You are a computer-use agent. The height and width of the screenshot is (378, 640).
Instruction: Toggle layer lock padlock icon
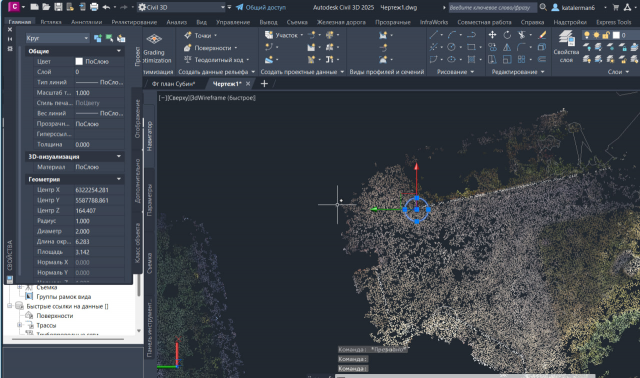[606, 35]
